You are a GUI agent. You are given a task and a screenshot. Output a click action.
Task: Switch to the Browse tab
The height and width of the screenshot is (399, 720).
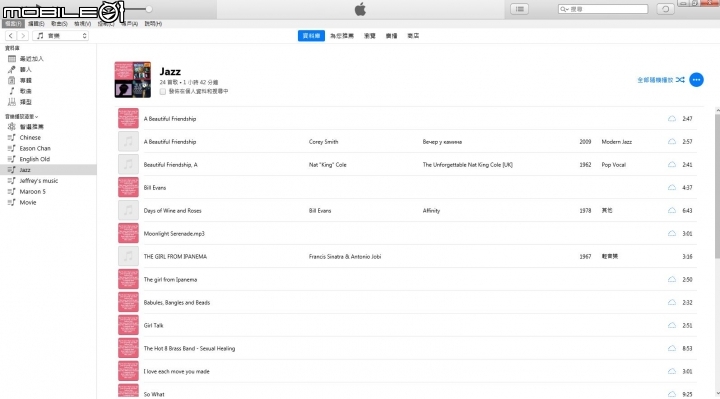[370, 36]
